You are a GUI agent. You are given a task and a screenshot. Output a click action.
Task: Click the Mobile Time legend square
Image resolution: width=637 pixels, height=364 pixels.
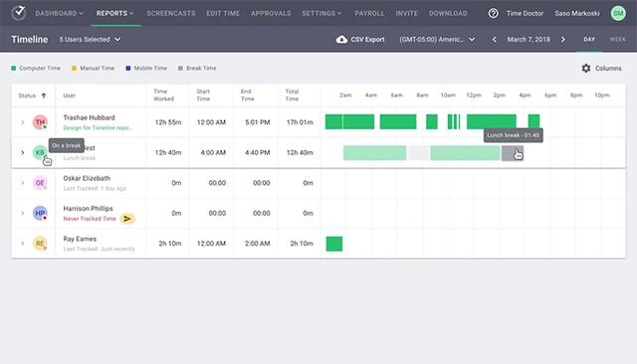pos(128,69)
